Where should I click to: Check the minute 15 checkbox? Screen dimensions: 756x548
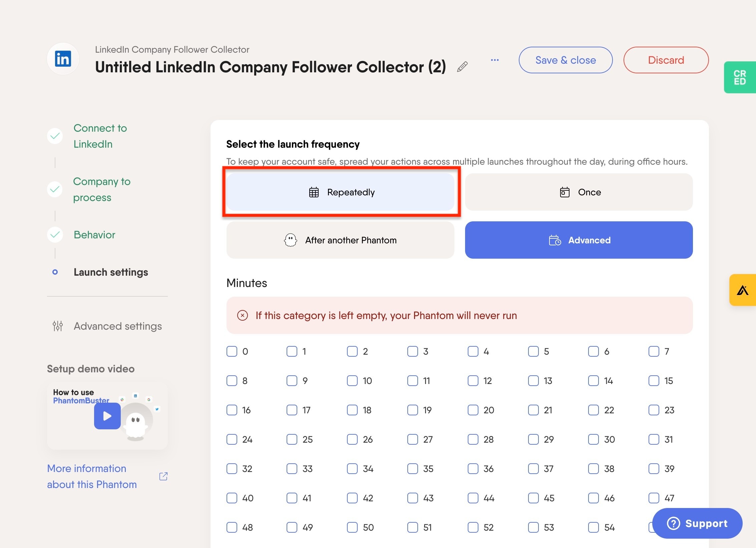[x=654, y=381]
